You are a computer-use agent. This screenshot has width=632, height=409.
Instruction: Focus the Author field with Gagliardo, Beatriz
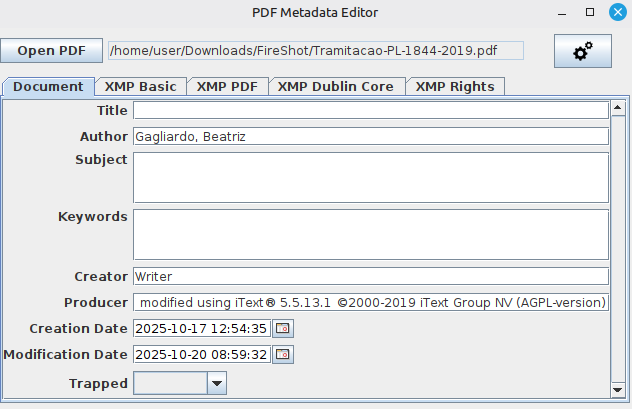coord(370,136)
